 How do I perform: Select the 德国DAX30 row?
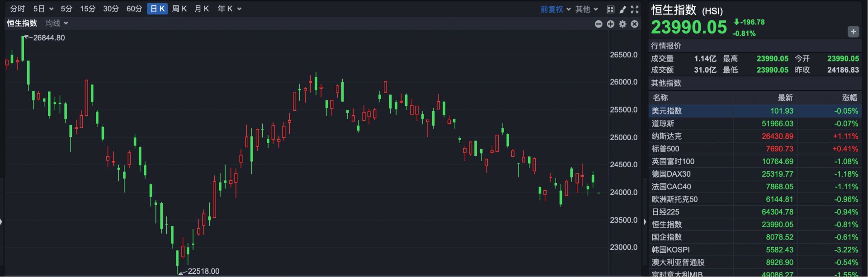coord(755,174)
